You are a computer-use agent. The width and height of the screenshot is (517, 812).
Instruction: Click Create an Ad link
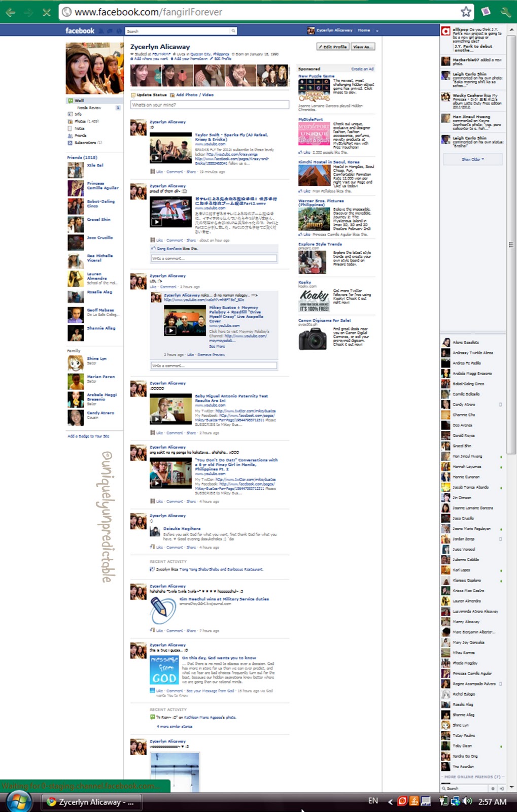(x=362, y=69)
